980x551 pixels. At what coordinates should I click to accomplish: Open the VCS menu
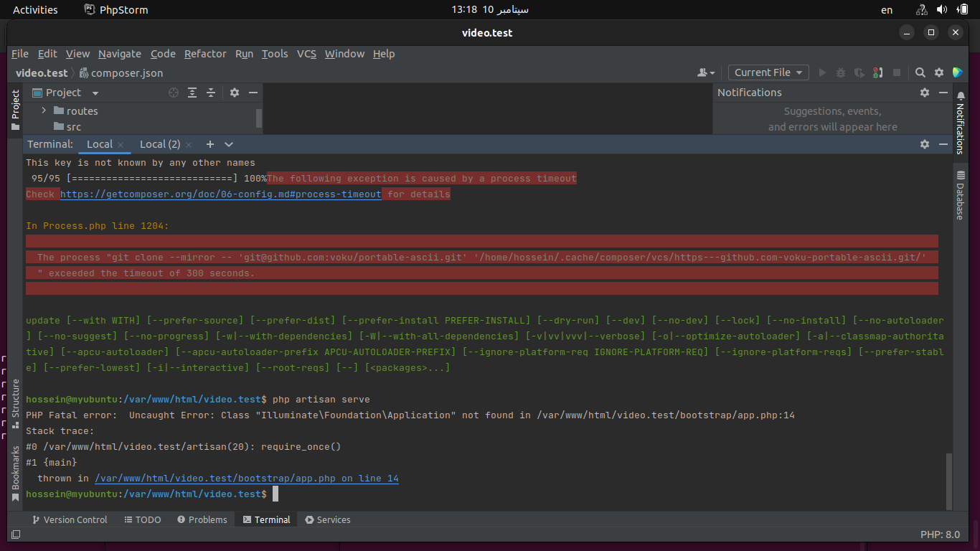[306, 54]
